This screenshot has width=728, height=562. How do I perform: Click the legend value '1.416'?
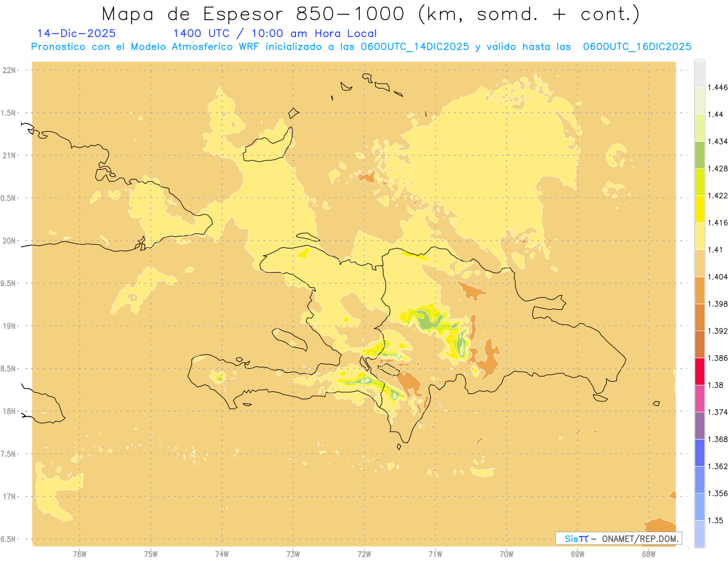click(x=717, y=222)
